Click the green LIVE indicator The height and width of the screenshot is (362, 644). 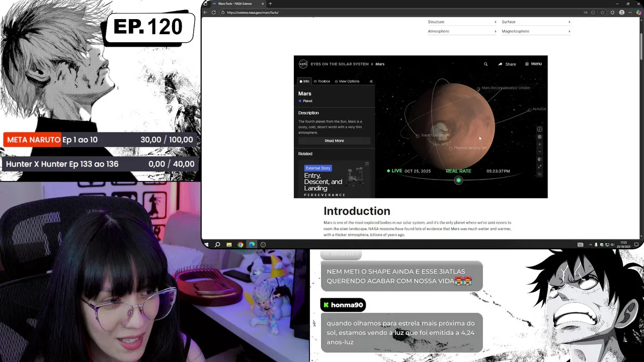pos(394,171)
